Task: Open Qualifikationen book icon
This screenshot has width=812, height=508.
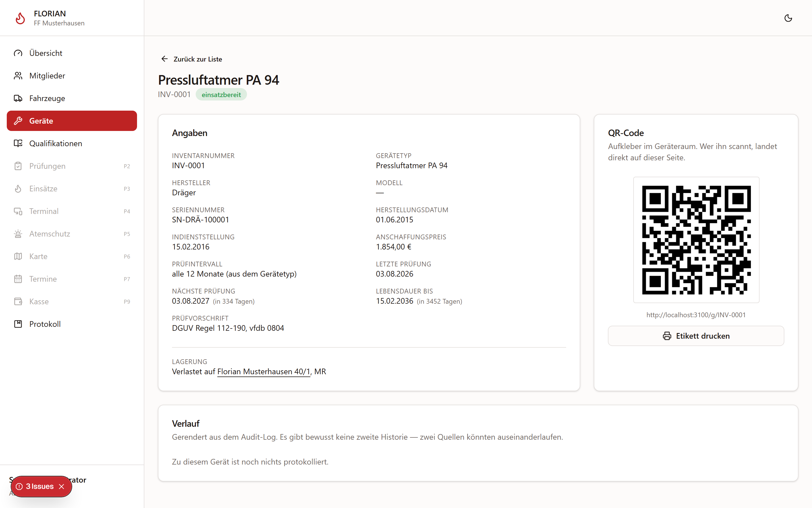Action: pos(18,143)
